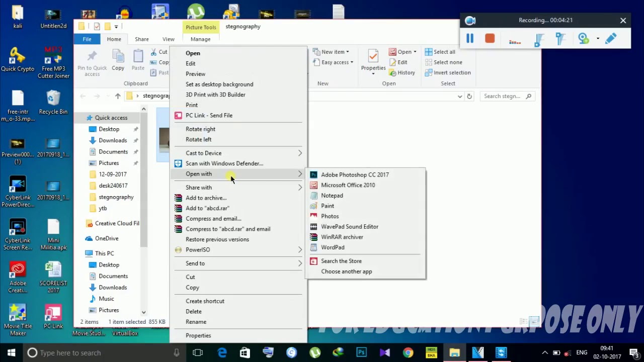Click the Scan with Windows Defender shield icon
Viewport: 644px width, 362px height.
178,163
